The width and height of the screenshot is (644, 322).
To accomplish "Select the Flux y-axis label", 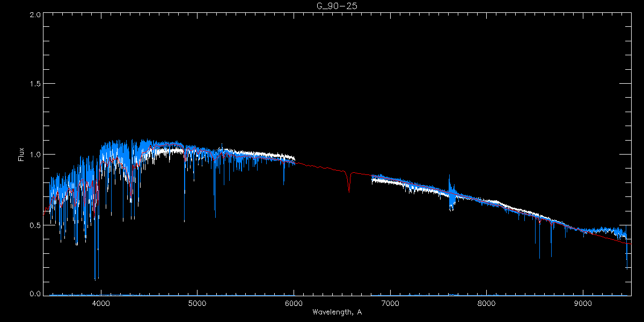I will click(21, 155).
